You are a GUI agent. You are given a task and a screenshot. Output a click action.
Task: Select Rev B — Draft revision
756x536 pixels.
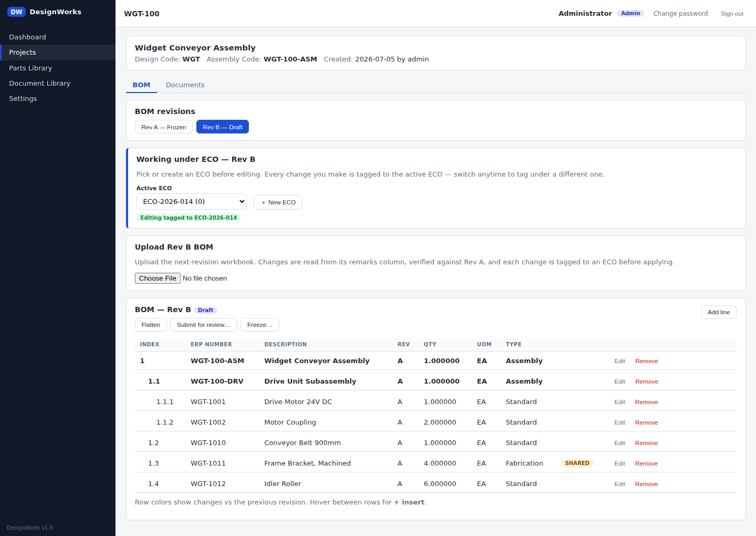coord(223,127)
